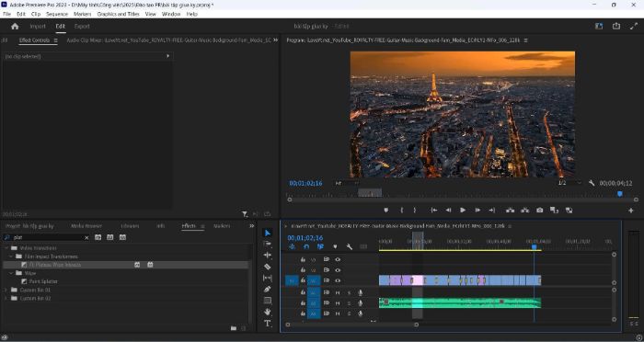Collapse Video Transitions folder
The width and height of the screenshot is (644, 342).
click(x=6, y=248)
